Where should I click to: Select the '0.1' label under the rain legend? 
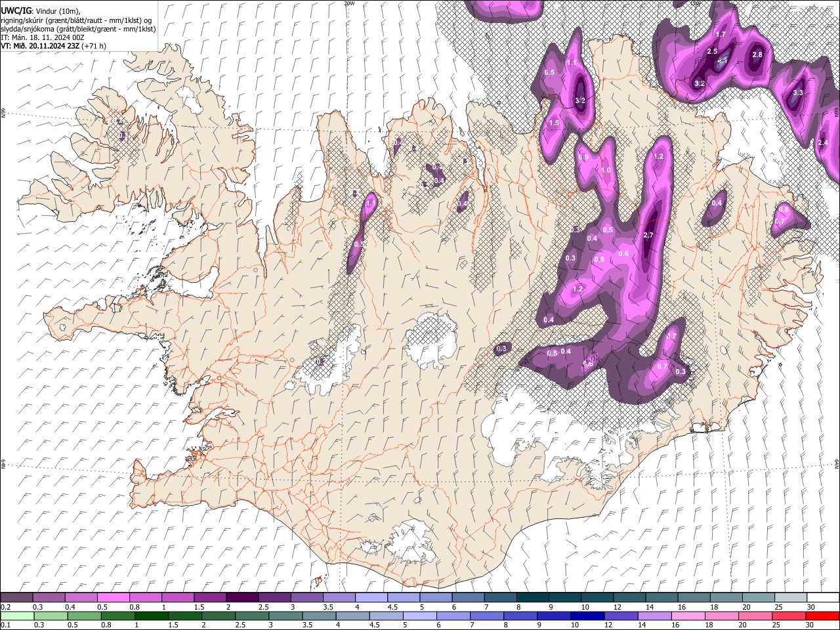tap(5, 625)
